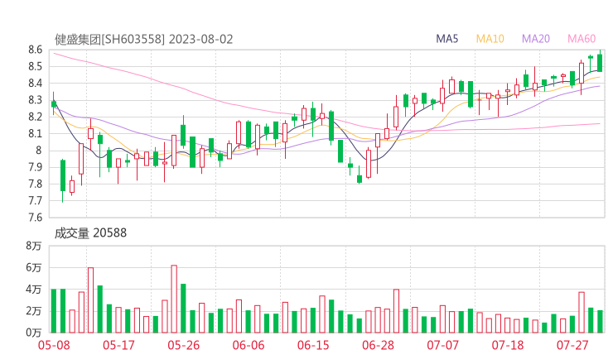The height and width of the screenshot is (364, 613).
Task: Click the 6万 volume axis label
Action: click(34, 268)
